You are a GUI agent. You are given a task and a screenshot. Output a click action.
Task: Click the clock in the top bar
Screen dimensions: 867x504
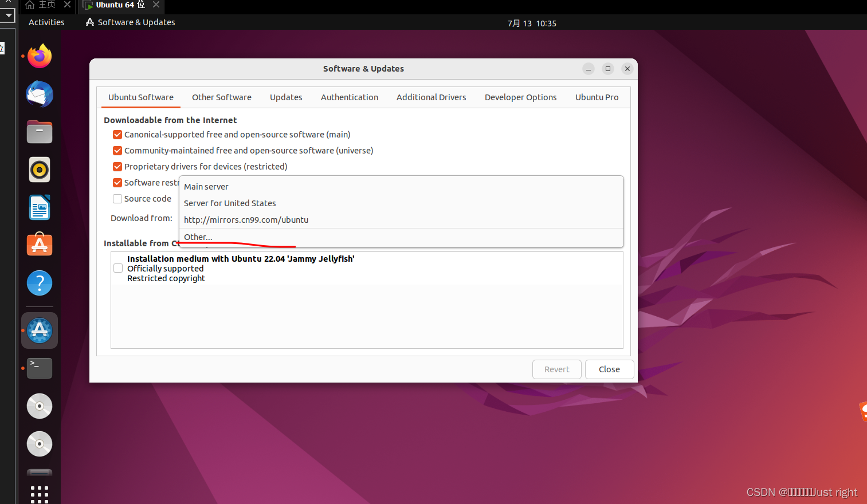point(532,23)
